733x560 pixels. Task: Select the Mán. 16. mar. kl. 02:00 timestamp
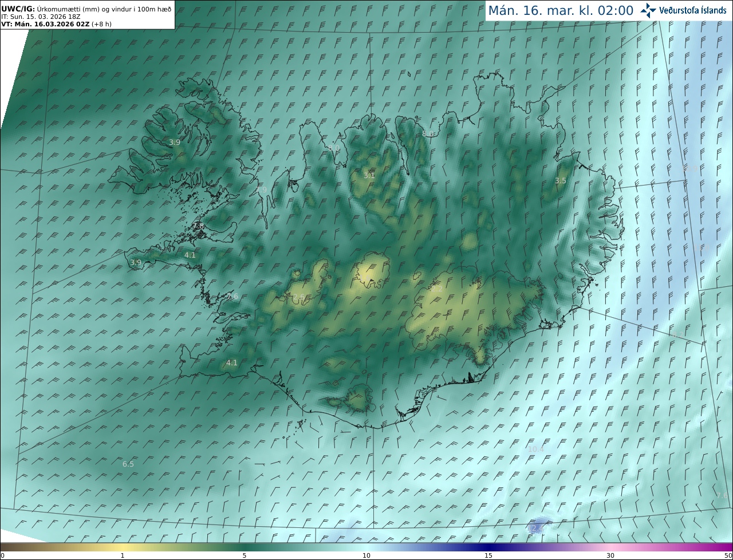click(x=561, y=10)
